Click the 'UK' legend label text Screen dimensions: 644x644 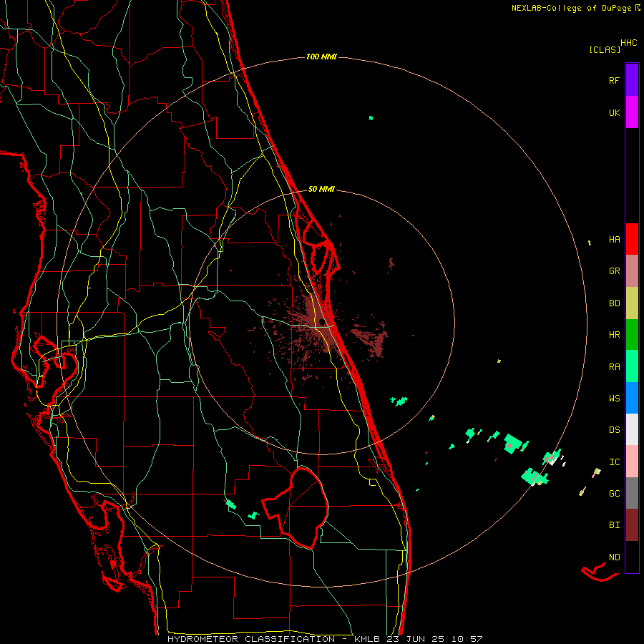[614, 112]
